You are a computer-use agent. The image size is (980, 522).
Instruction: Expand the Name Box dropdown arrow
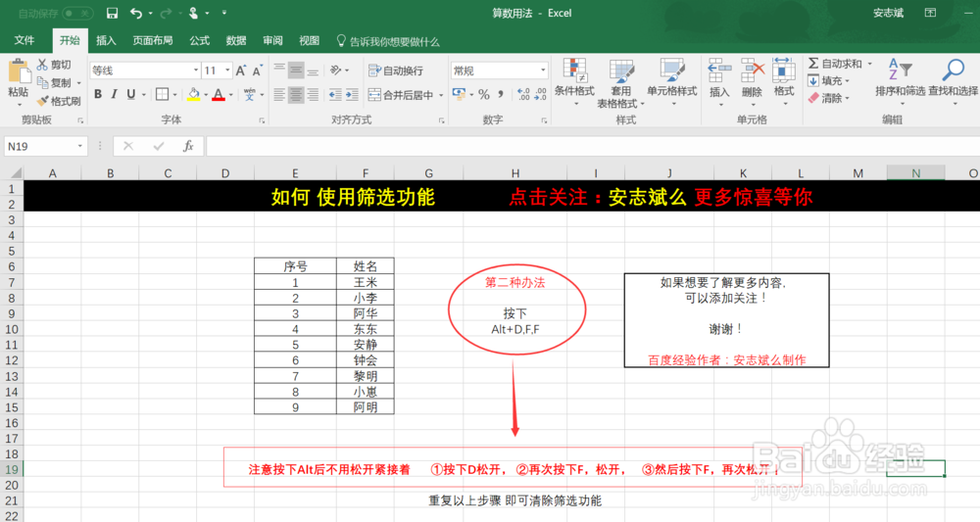tap(80, 146)
